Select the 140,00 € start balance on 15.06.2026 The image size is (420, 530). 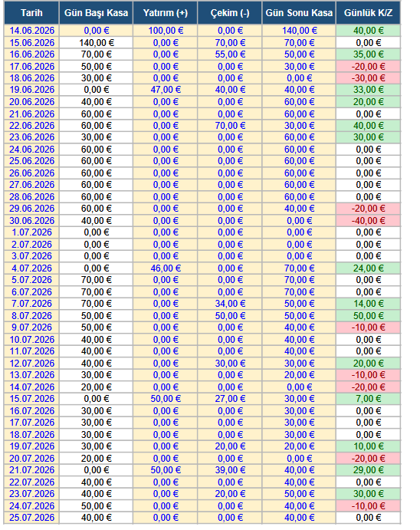click(x=96, y=43)
